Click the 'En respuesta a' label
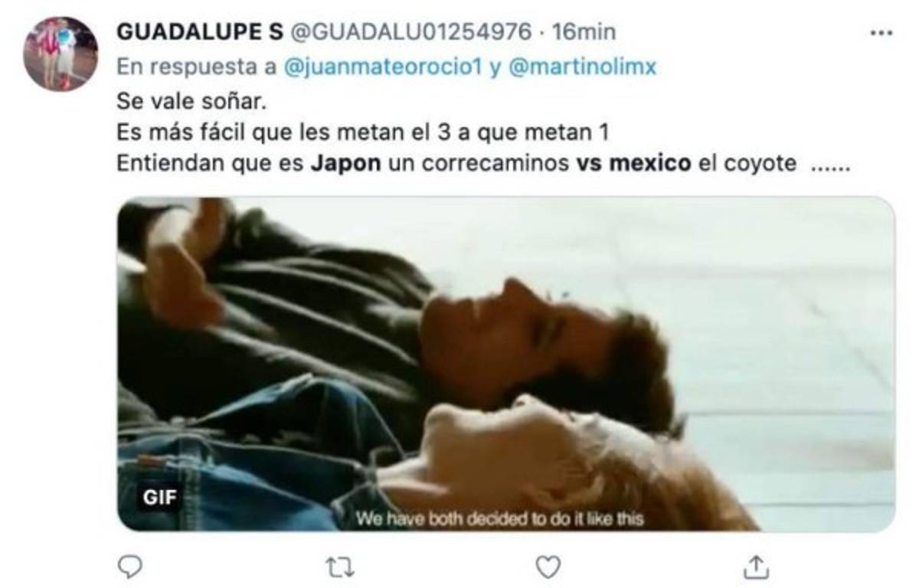919x588 pixels. coord(197,67)
